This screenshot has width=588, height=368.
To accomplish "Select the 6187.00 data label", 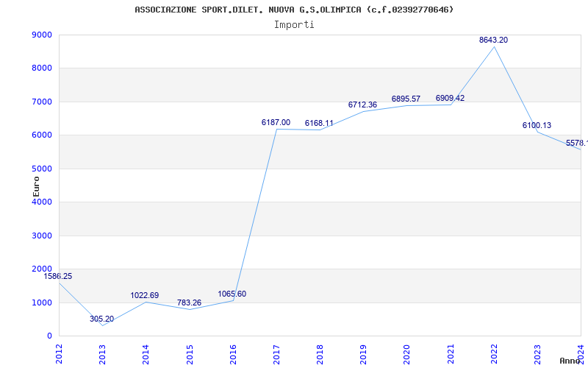I will 276,122.
